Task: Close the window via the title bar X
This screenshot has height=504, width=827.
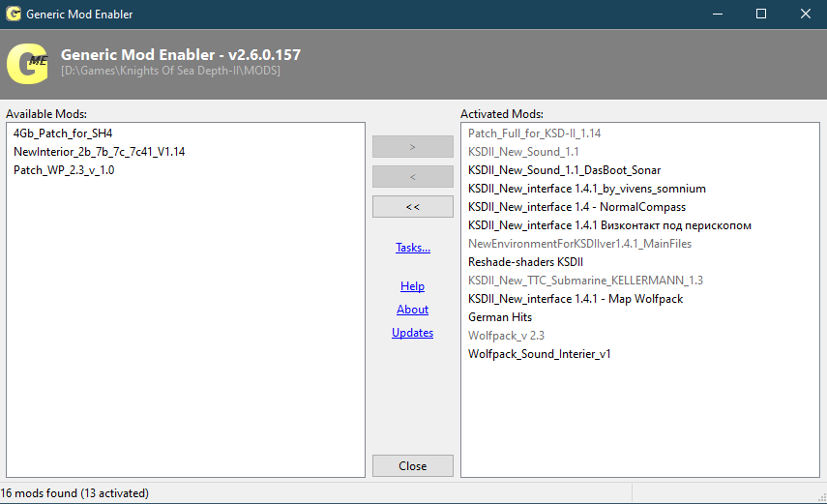Action: point(805,15)
